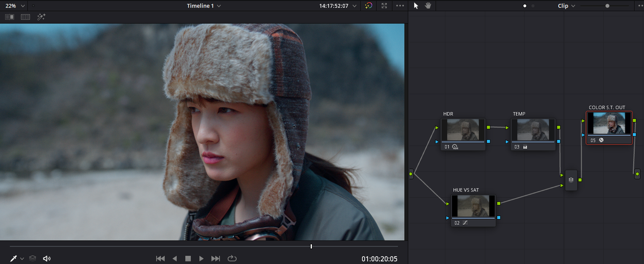The image size is (644, 264).
Task: Click the viewer scrub bar playhead
Action: pos(311,246)
